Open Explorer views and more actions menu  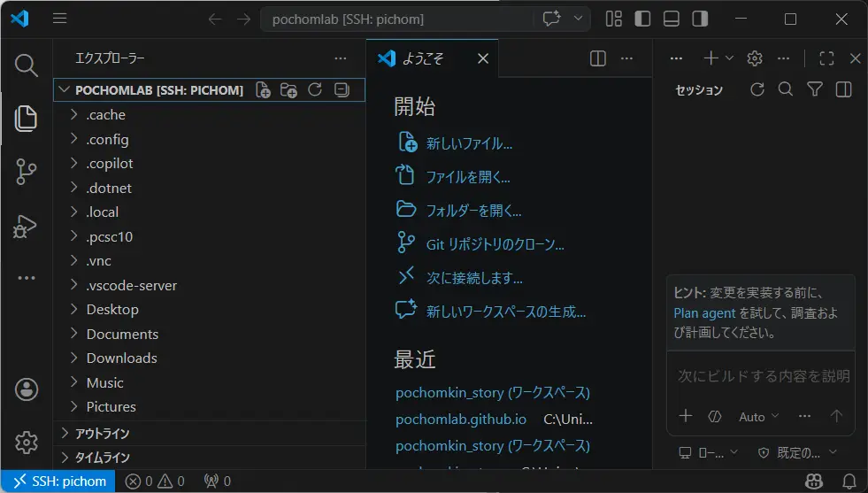[x=341, y=58]
